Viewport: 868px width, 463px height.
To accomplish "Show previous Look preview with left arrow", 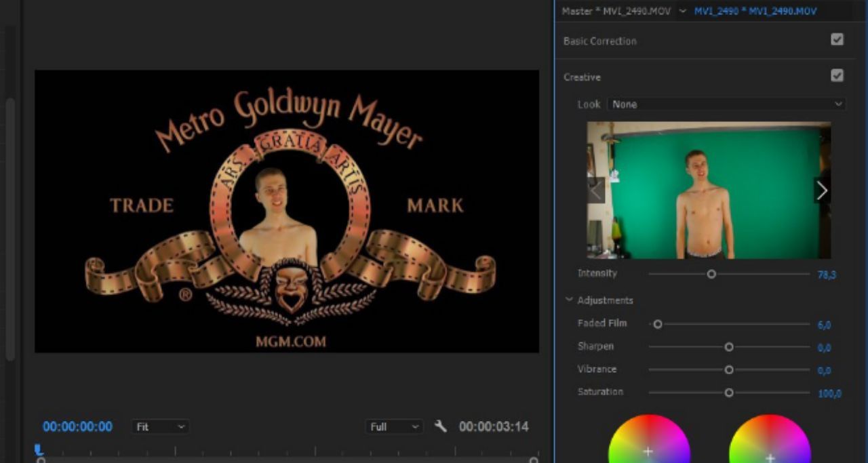I will tap(596, 191).
